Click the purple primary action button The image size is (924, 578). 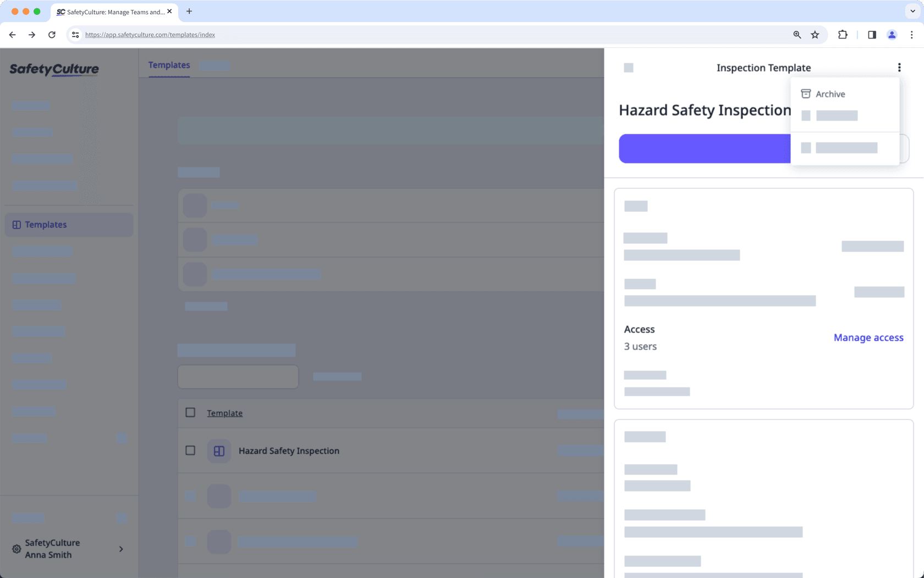[x=705, y=148]
